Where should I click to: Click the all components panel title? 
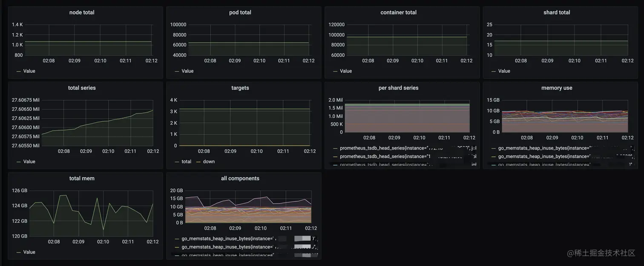(x=240, y=178)
